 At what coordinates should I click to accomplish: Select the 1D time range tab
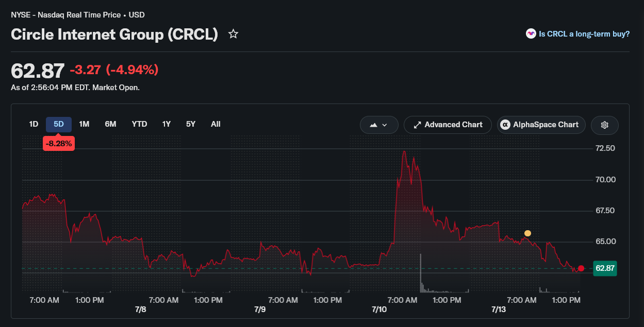click(34, 124)
